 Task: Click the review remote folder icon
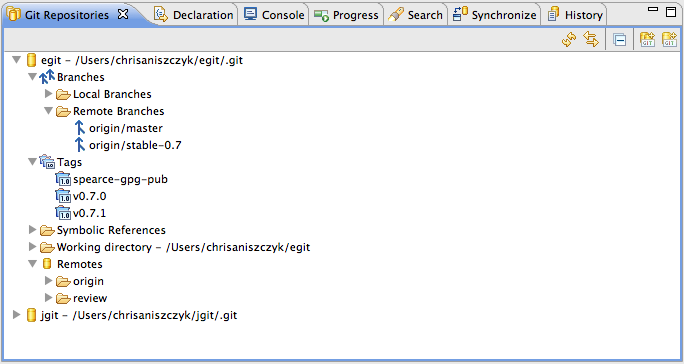coord(63,298)
